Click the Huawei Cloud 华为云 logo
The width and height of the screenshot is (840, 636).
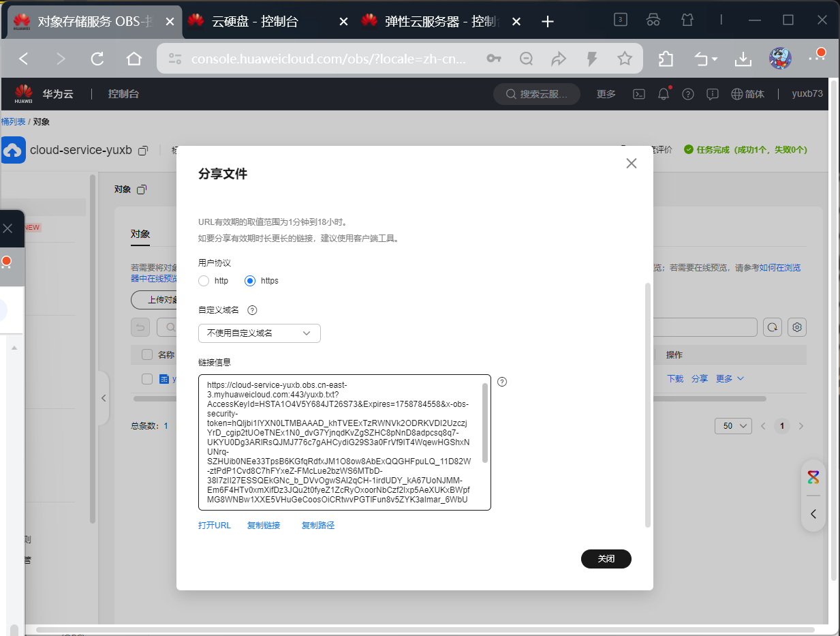[44, 93]
